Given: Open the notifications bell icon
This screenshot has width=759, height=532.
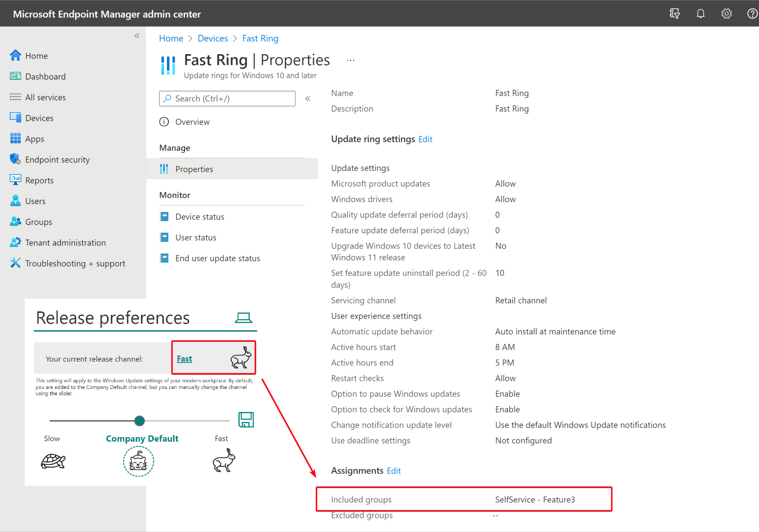Looking at the screenshot, I should point(700,14).
